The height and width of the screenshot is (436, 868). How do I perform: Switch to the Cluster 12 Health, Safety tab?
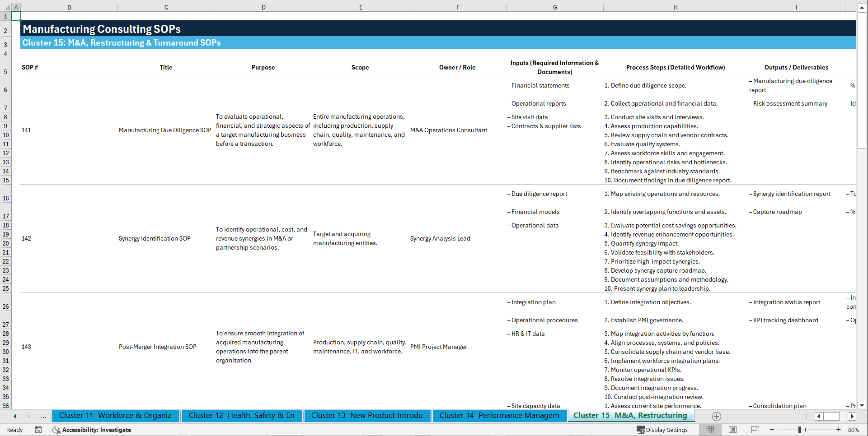tap(242, 415)
